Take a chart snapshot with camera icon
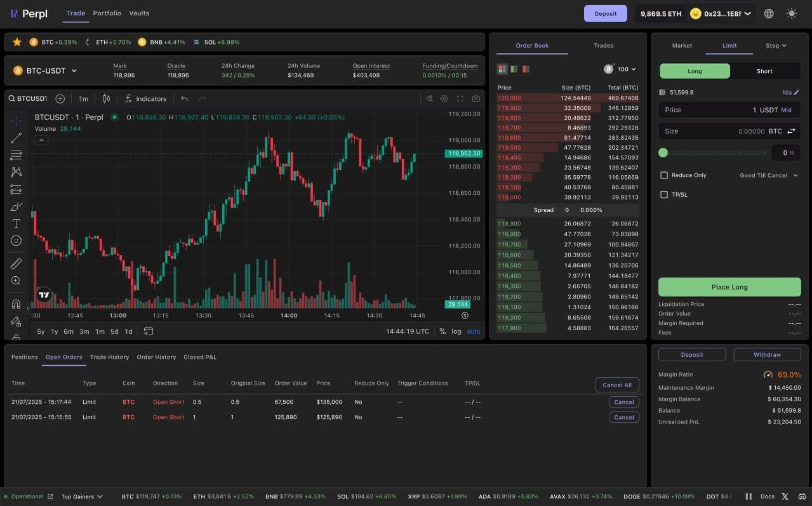Image resolution: width=812 pixels, height=506 pixels. click(x=476, y=98)
